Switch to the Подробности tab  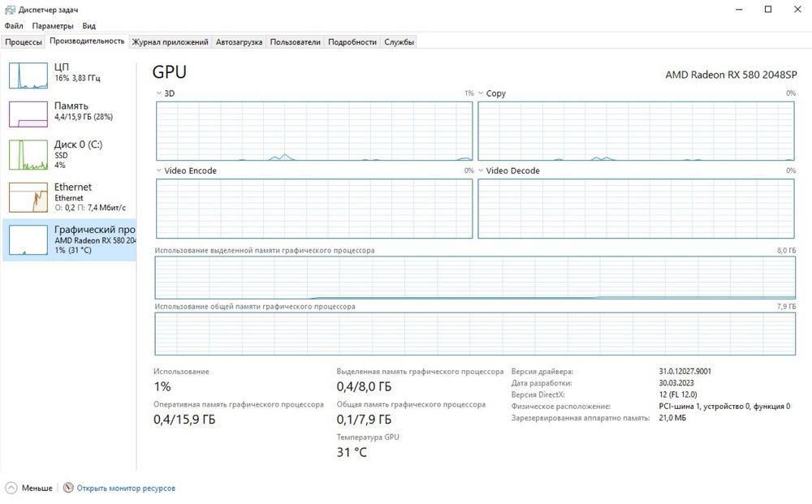352,42
